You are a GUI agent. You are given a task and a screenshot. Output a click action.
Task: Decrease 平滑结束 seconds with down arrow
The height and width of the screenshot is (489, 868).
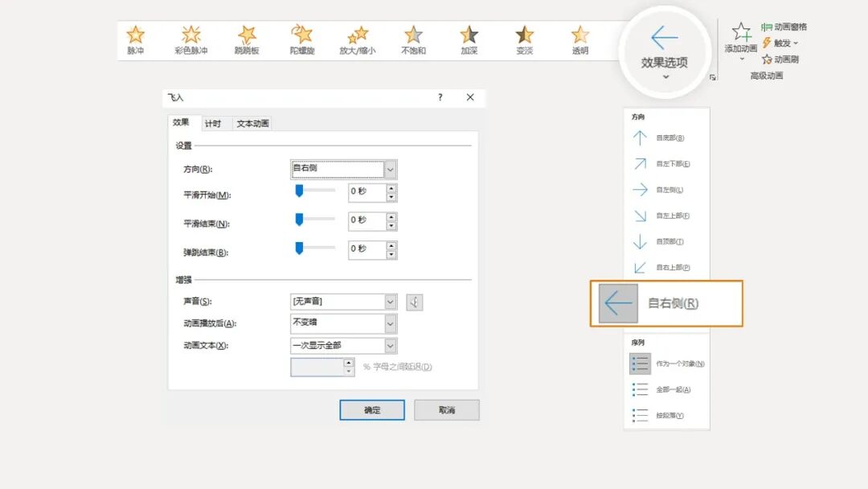pos(391,226)
